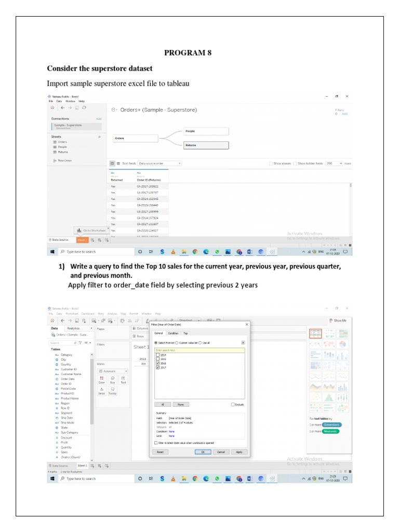This screenshot has width=399, height=532.
Task: Click the Color button on the Marks card
Action: (x=101, y=380)
